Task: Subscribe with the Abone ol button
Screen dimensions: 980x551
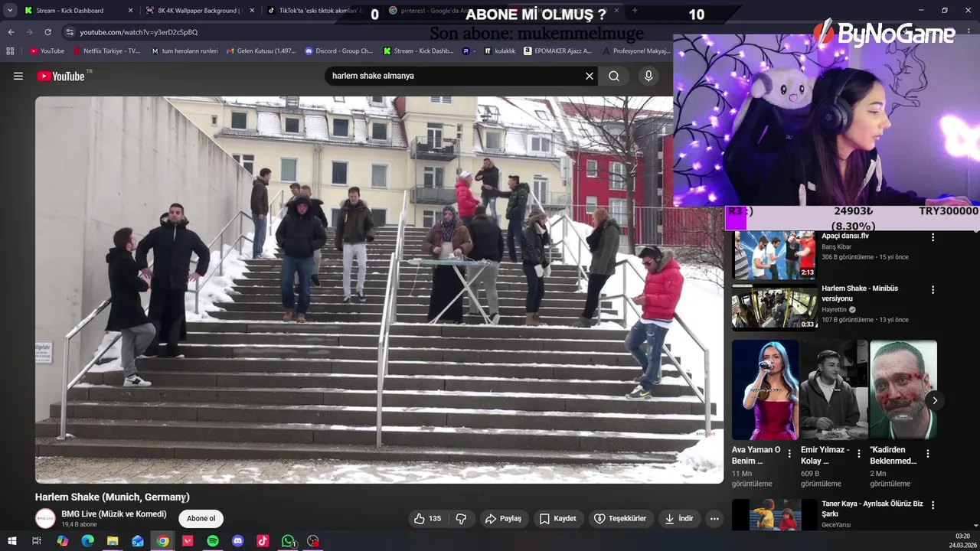Action: tap(201, 519)
